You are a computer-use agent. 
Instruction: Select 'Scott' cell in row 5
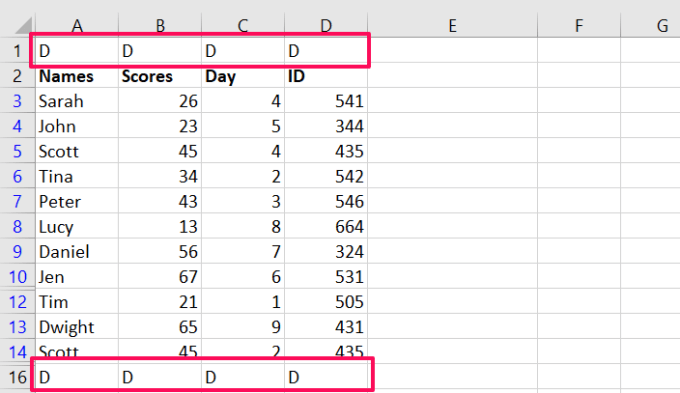(77, 151)
